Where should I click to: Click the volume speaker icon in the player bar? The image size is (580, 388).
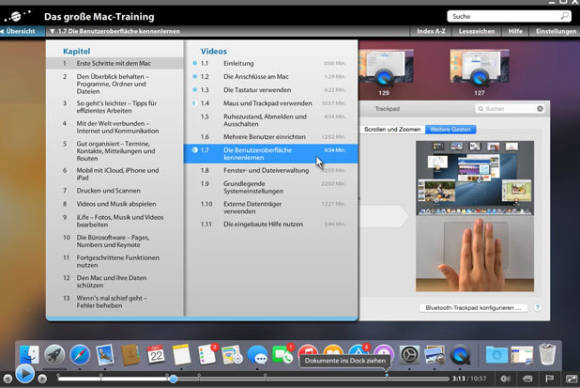pyautogui.click(x=505, y=379)
